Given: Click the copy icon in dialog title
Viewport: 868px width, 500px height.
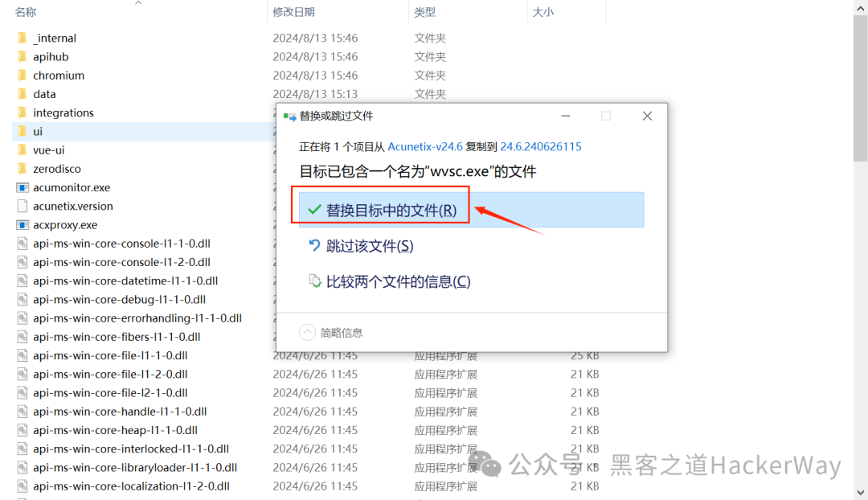Looking at the screenshot, I should (289, 117).
